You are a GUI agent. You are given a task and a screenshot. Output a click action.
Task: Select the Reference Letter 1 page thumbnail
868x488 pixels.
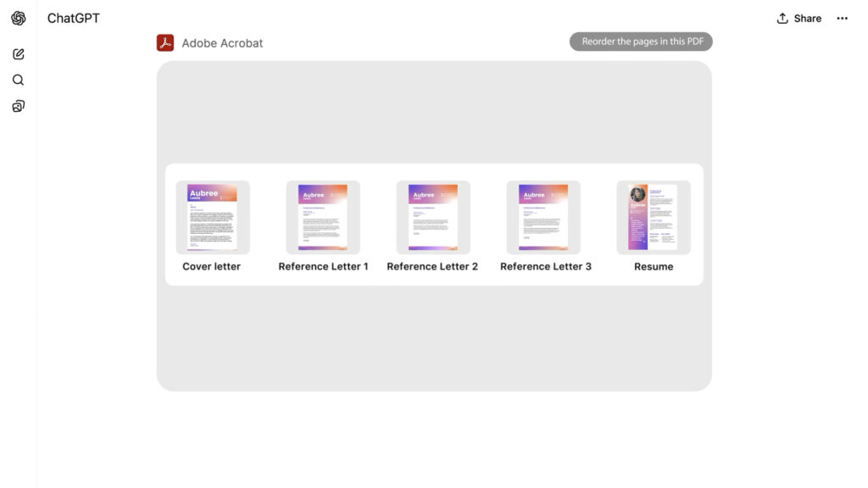323,218
